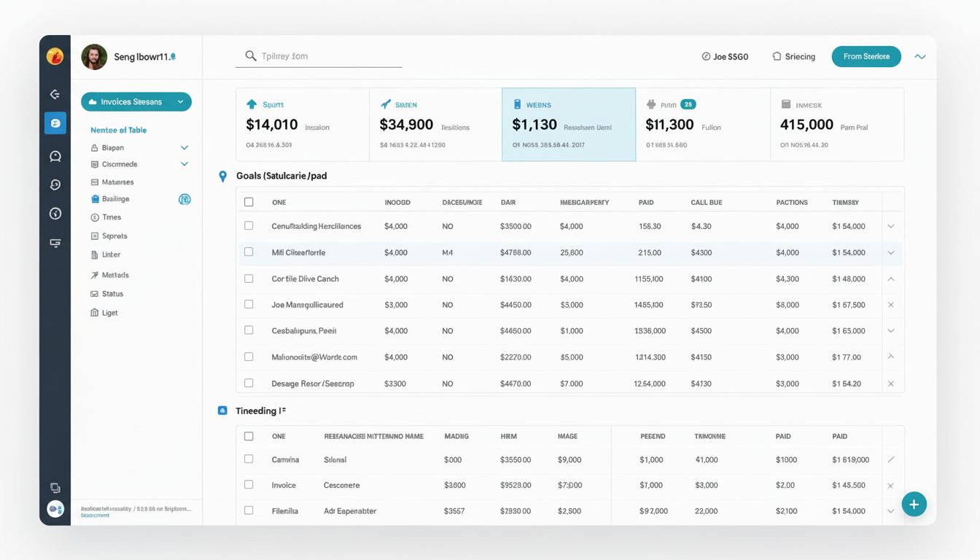Screen dimensions: 980x560
Task: Click the round blue plus floating button
Action: pyautogui.click(x=914, y=504)
